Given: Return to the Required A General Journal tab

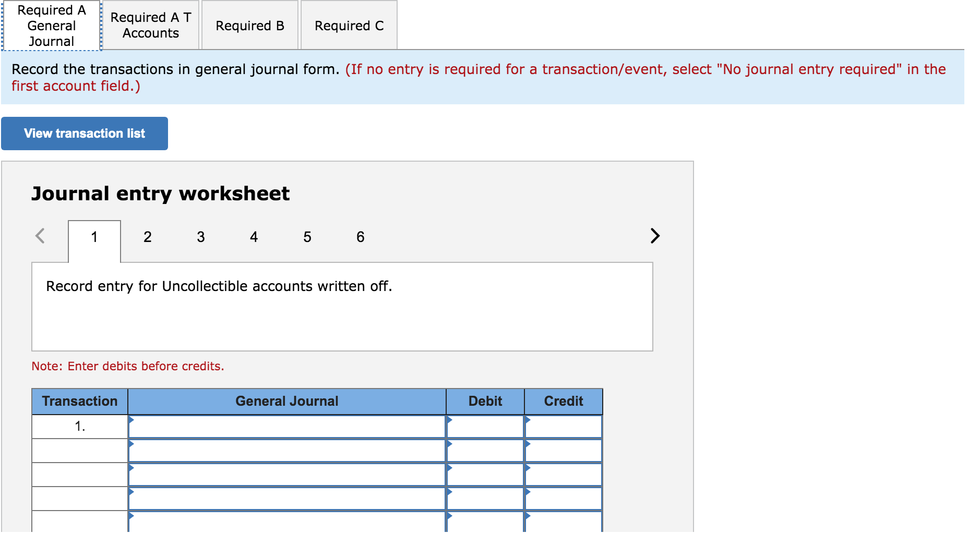Looking at the screenshot, I should [x=51, y=25].
